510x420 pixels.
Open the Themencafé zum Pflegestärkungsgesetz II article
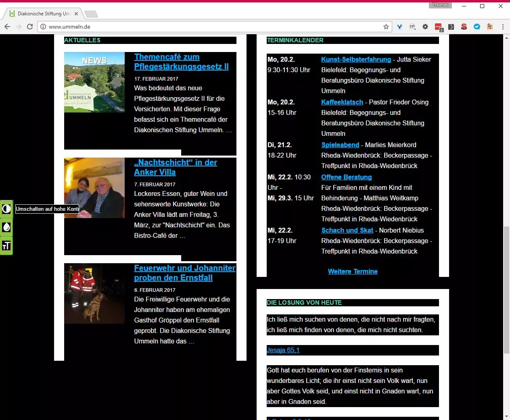coord(182,62)
